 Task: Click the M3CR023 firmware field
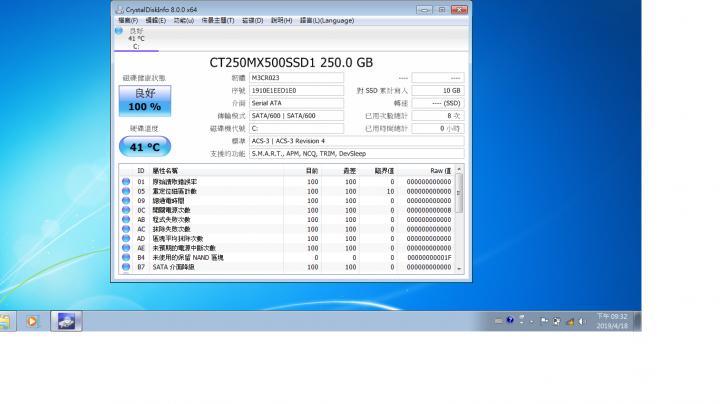coord(296,78)
